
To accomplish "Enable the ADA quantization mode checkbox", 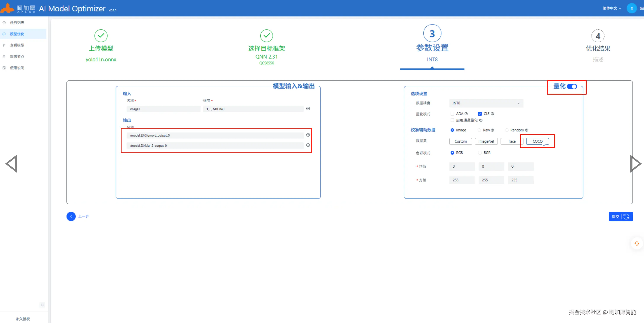I will click(452, 114).
